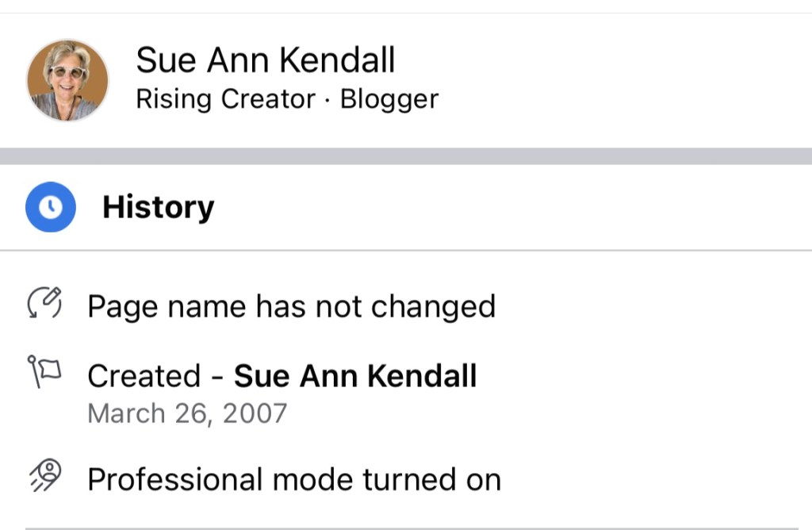The image size is (812, 530).
Task: Click the gray divider bar above History
Action: pos(406,156)
